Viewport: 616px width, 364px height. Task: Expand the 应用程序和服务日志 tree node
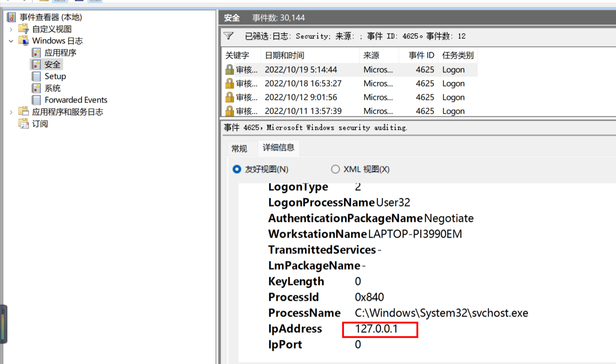click(11, 112)
